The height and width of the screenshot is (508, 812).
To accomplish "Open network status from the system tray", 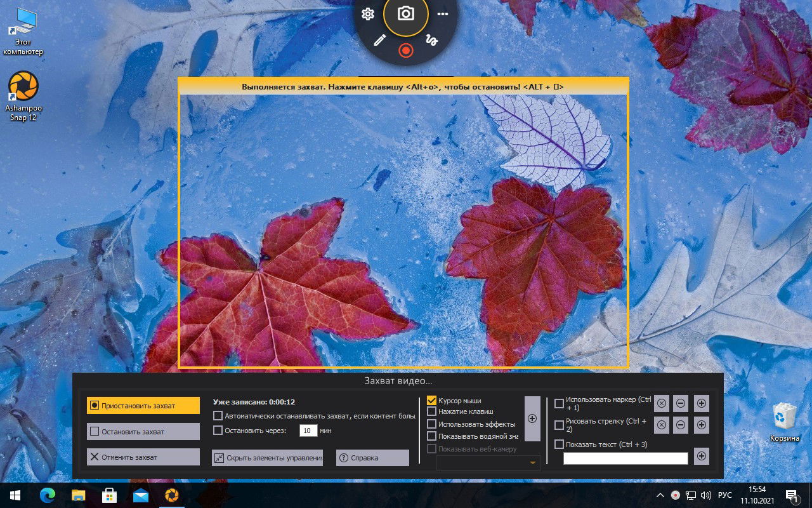I will pyautogui.click(x=691, y=495).
